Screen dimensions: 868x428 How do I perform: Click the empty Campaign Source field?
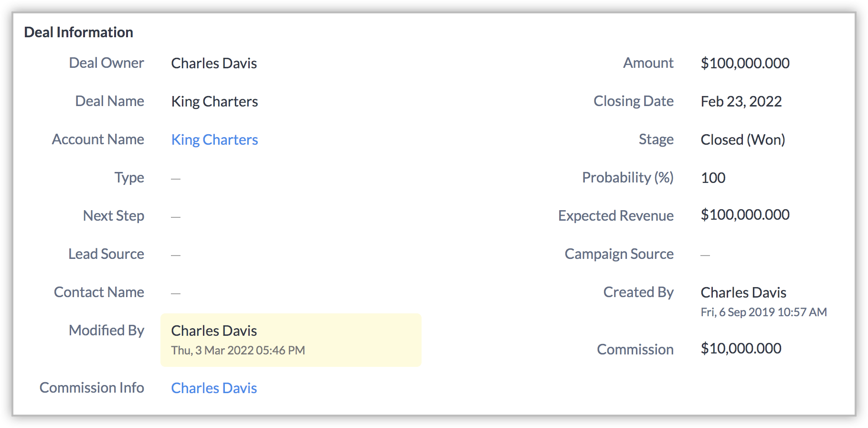(705, 255)
